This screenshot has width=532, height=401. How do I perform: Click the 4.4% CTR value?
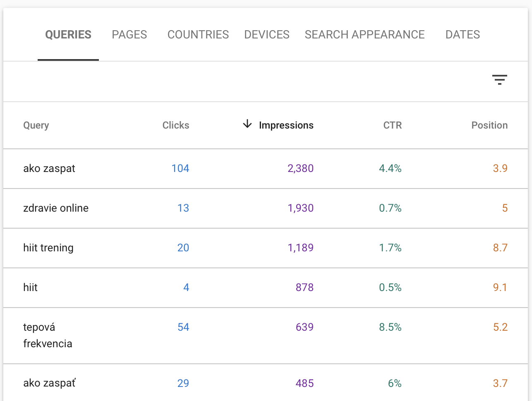[x=390, y=168]
